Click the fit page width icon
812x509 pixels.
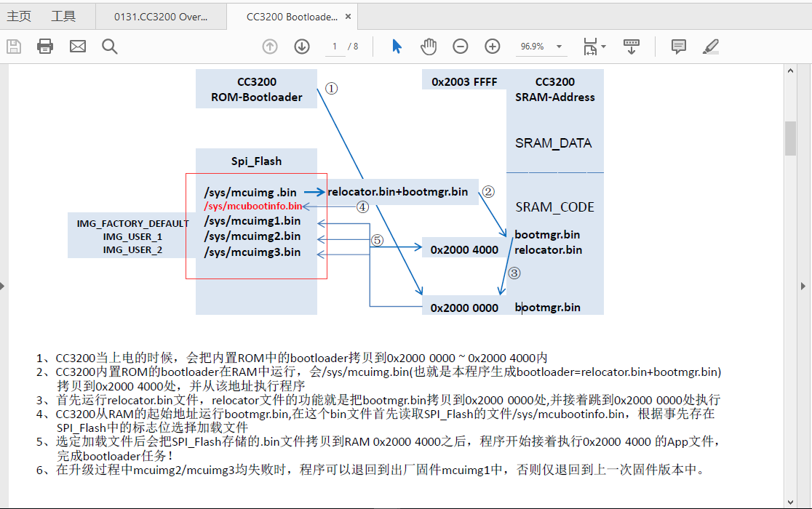590,47
